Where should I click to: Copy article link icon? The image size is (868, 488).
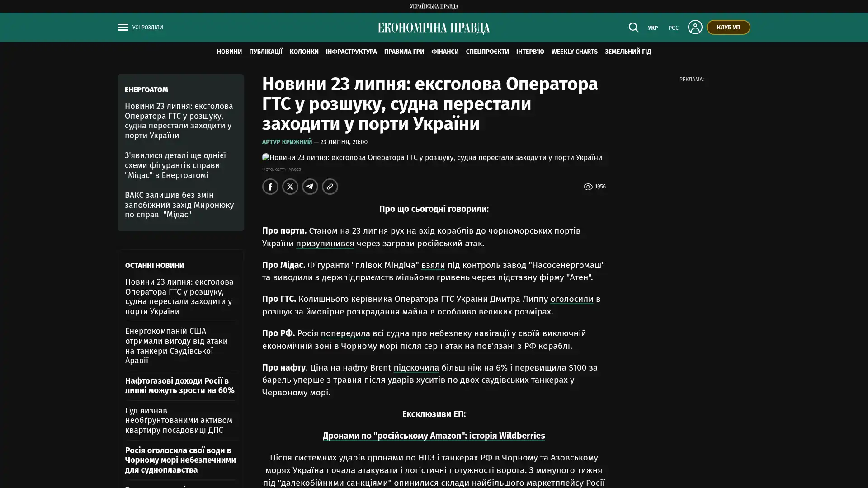[330, 187]
